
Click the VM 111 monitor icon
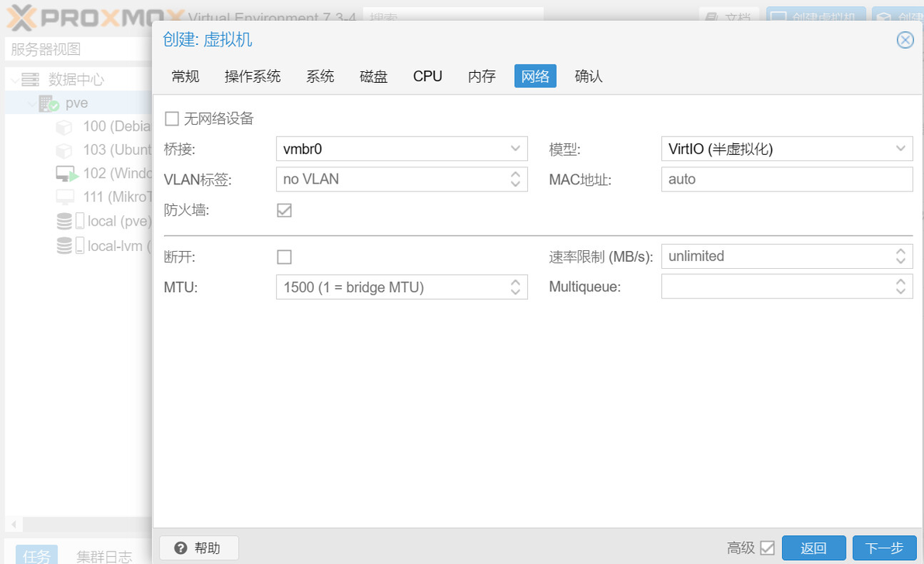(x=65, y=197)
